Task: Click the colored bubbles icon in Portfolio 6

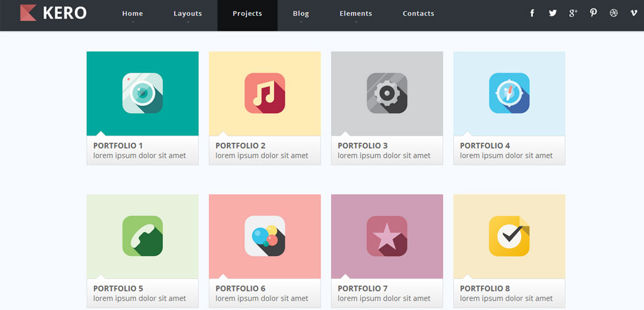Action: (265, 236)
